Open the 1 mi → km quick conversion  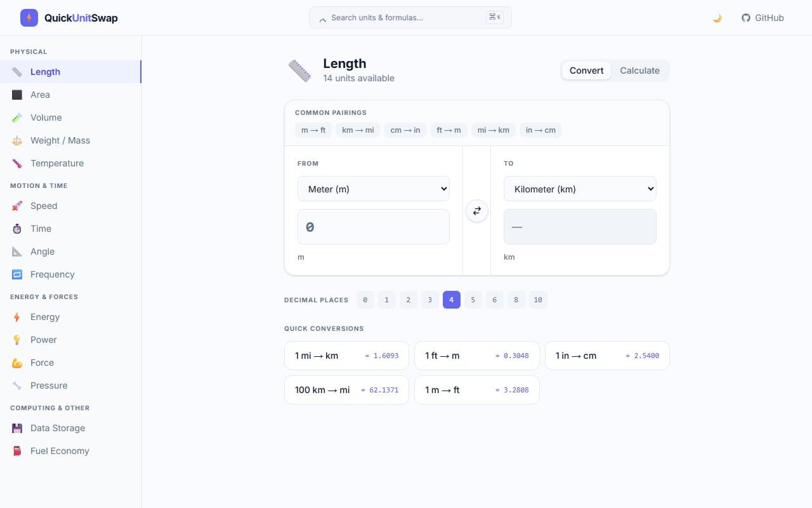[x=346, y=356]
